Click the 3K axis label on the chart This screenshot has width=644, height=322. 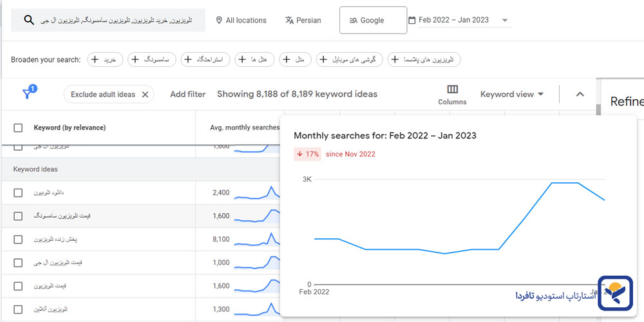click(x=307, y=180)
